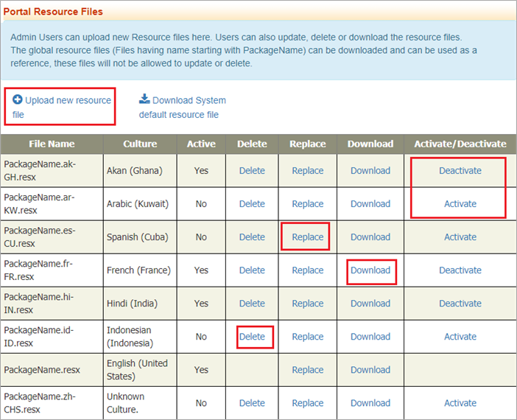
Task: Download the PackageName.fr-FR.resx file
Action: (x=370, y=270)
